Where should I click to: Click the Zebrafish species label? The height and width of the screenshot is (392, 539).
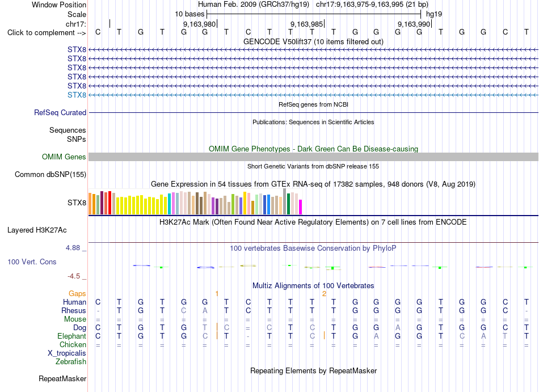(x=71, y=362)
